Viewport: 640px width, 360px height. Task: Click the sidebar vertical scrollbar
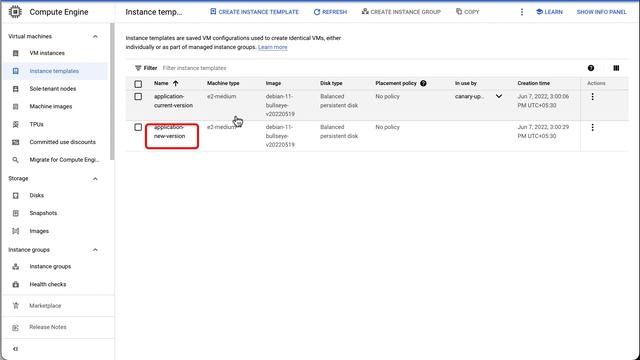coord(112,91)
